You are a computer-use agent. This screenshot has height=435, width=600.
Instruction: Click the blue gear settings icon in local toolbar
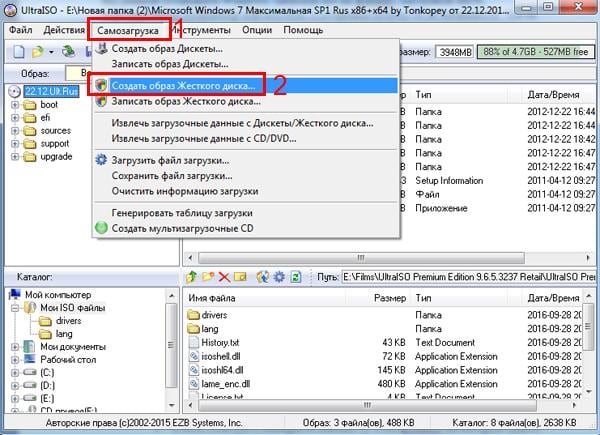tap(279, 276)
